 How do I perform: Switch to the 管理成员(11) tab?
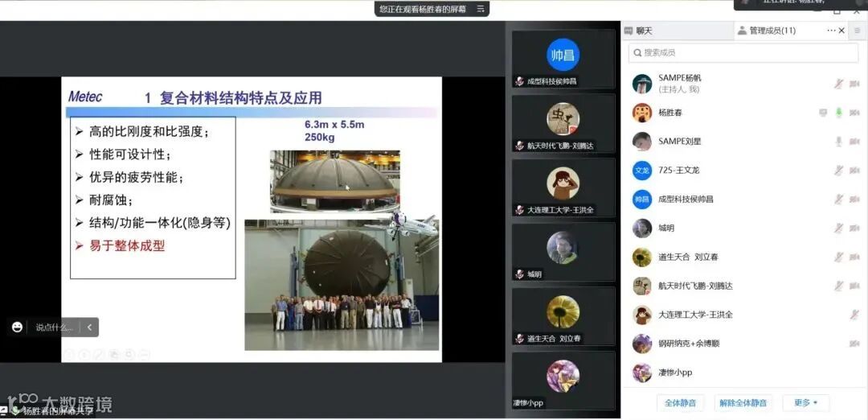(772, 31)
